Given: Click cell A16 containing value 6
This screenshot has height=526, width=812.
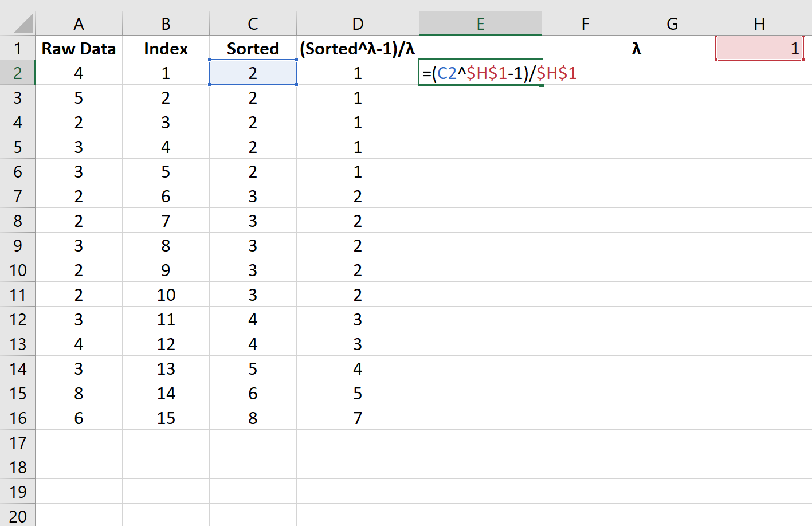Looking at the screenshot, I should (79, 418).
